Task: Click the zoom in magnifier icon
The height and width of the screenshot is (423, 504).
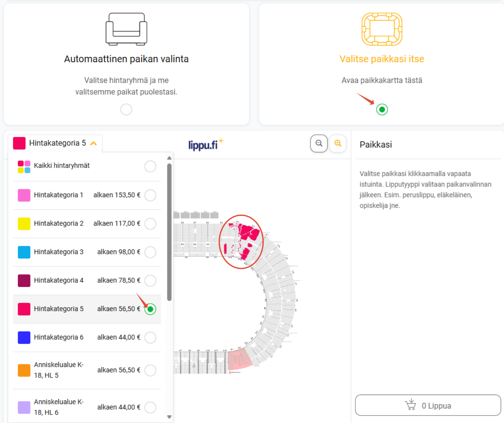Action: [338, 143]
